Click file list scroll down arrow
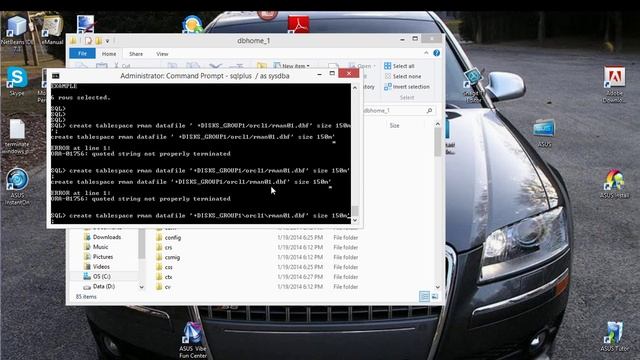The width and height of the screenshot is (640, 360). pos(438,287)
